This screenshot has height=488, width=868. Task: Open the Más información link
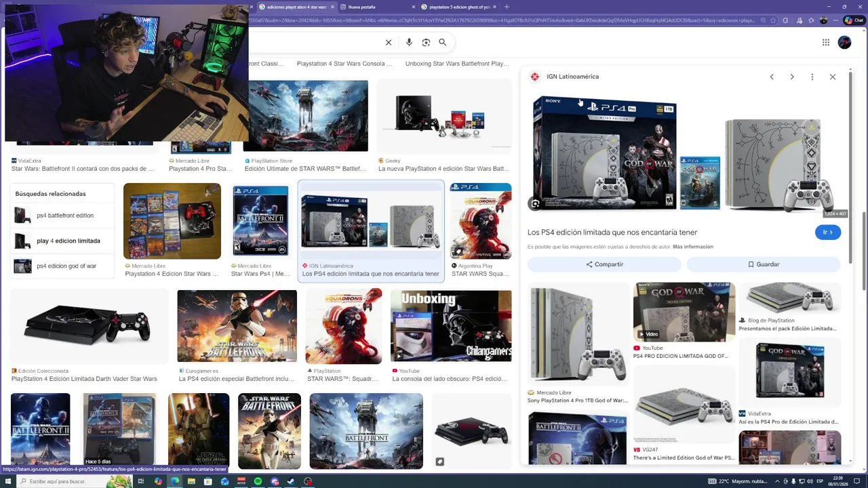pos(693,247)
